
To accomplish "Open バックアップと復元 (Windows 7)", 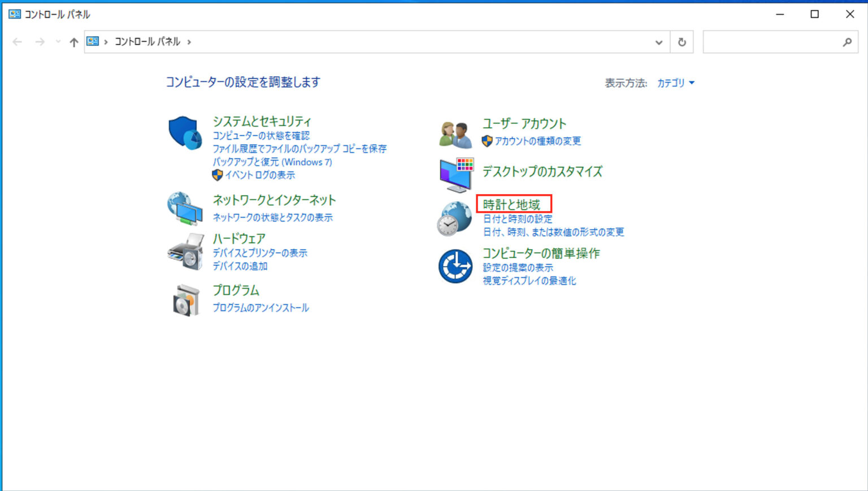I will (x=271, y=162).
